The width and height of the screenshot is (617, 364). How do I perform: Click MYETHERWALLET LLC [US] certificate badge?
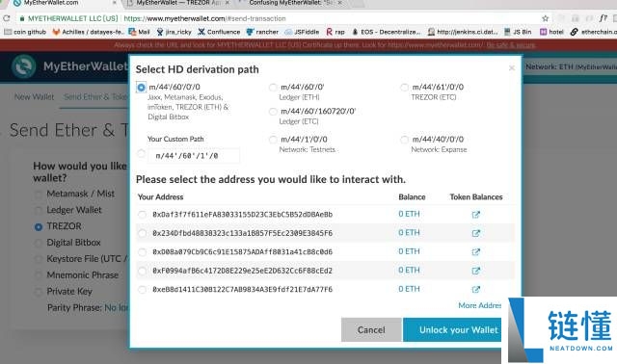[x=68, y=18]
